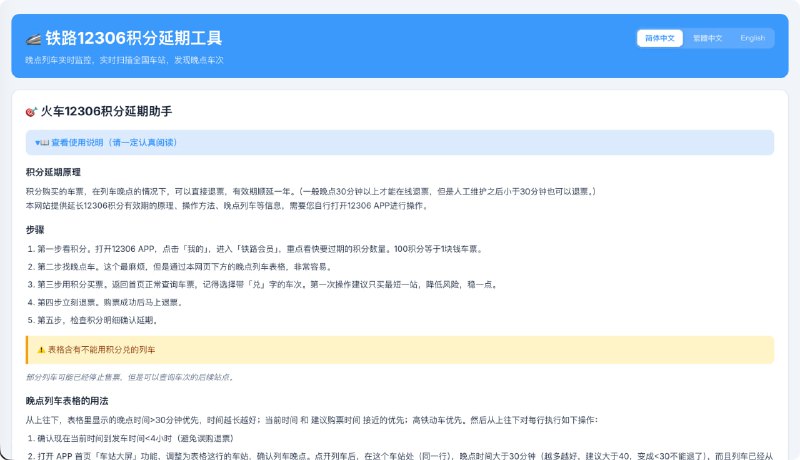Click the train icon beside 铁路12306积分延期工具

click(x=33, y=39)
